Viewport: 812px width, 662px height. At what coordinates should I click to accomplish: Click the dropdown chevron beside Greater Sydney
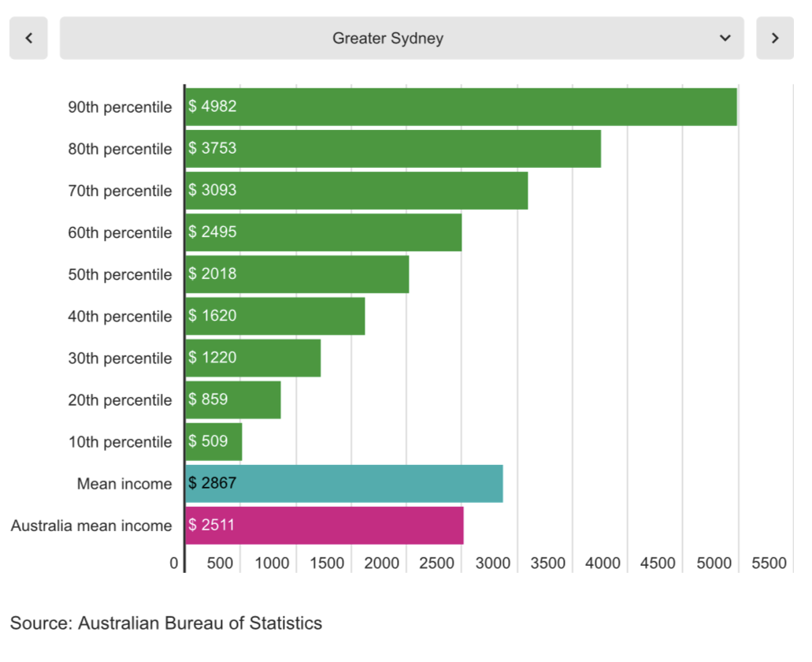725,38
